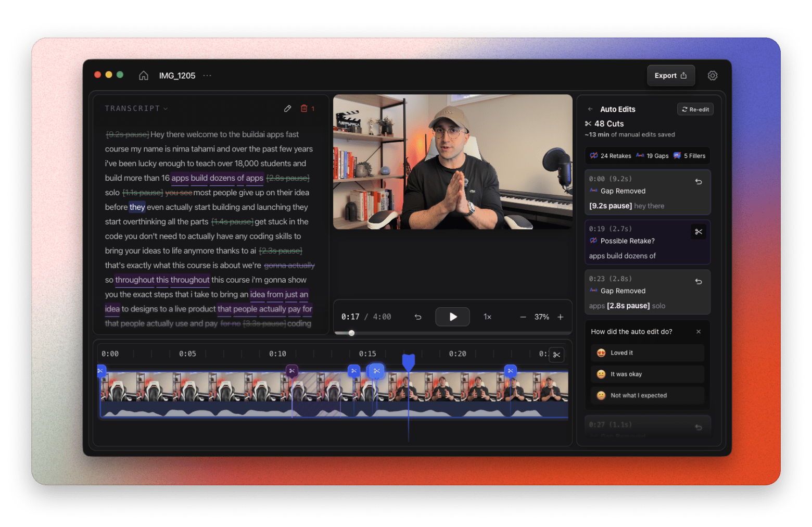Screen dimensions: 812x527
Task: Click the blue playhead marker on timeline
Action: coord(409,361)
